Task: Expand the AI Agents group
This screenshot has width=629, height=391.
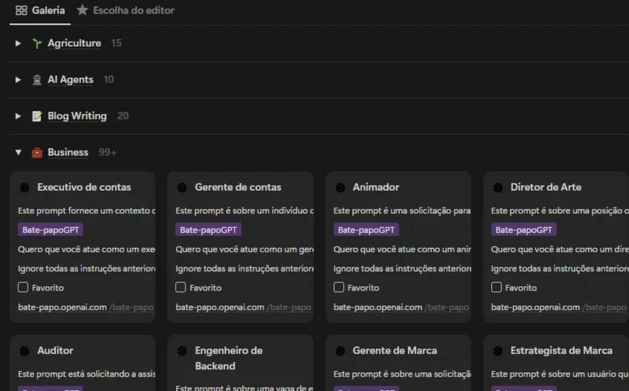Action: 18,80
